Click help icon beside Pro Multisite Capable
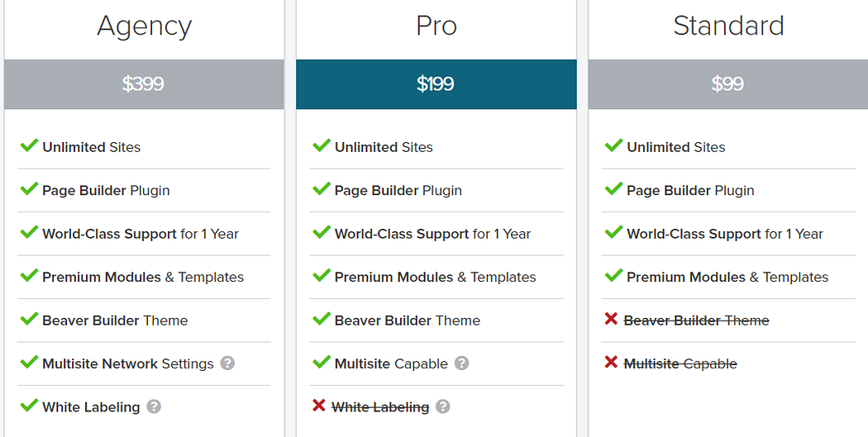The height and width of the screenshot is (437, 868). [461, 363]
